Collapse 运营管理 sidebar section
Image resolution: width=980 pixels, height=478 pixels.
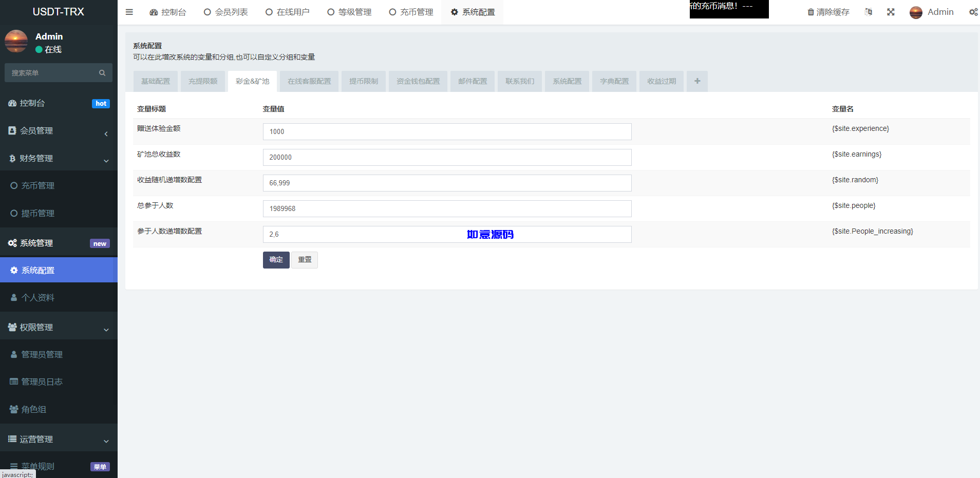coord(59,439)
